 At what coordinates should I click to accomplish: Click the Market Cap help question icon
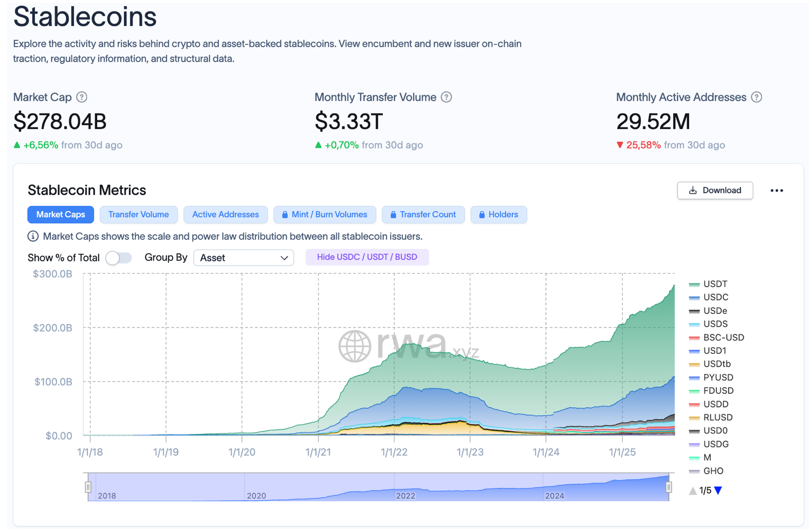[x=82, y=97]
